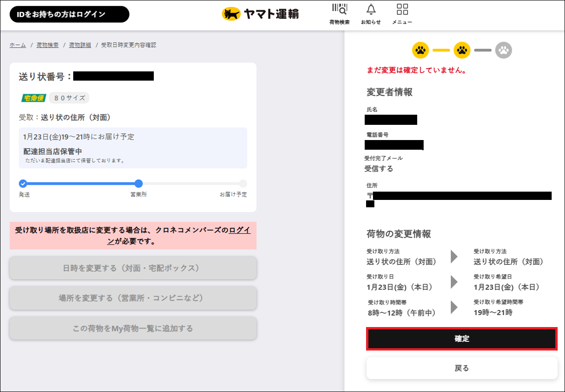Click 1月23日(金)19〜21時にお届け予定 text
This screenshot has width=565, height=392.
[79, 137]
